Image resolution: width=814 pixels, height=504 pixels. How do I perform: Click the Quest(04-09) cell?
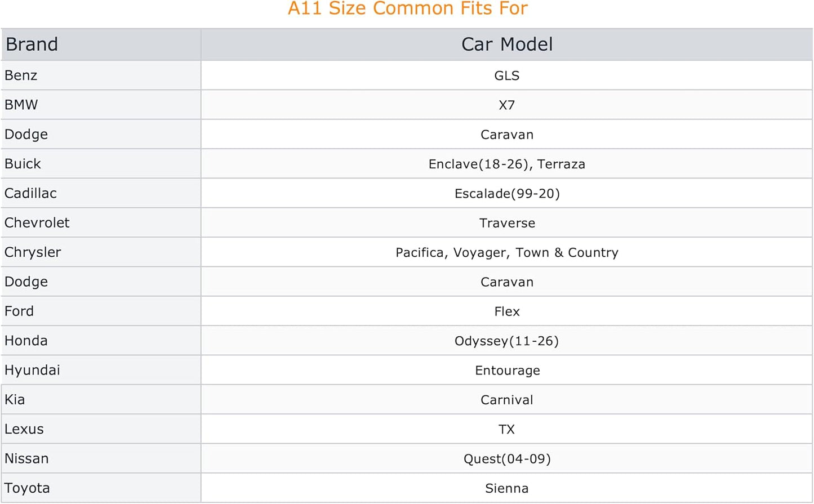coord(506,458)
